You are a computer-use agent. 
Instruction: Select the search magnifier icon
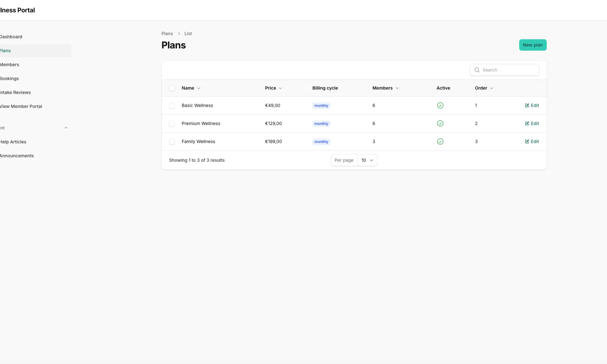pos(477,70)
